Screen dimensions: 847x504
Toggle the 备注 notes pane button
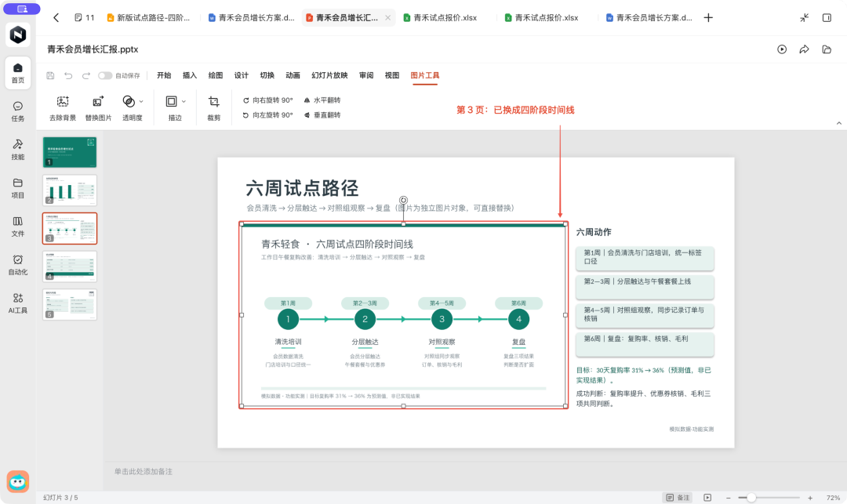(x=678, y=498)
